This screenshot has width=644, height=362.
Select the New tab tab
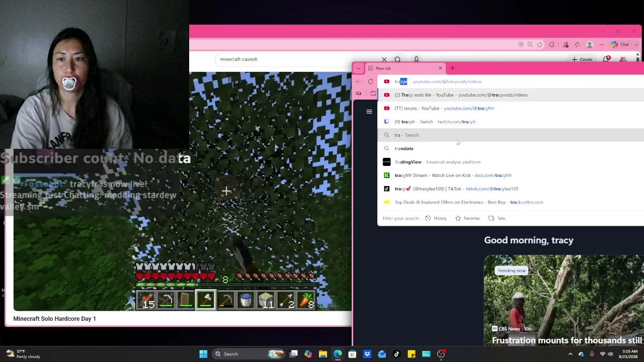pyautogui.click(x=405, y=68)
